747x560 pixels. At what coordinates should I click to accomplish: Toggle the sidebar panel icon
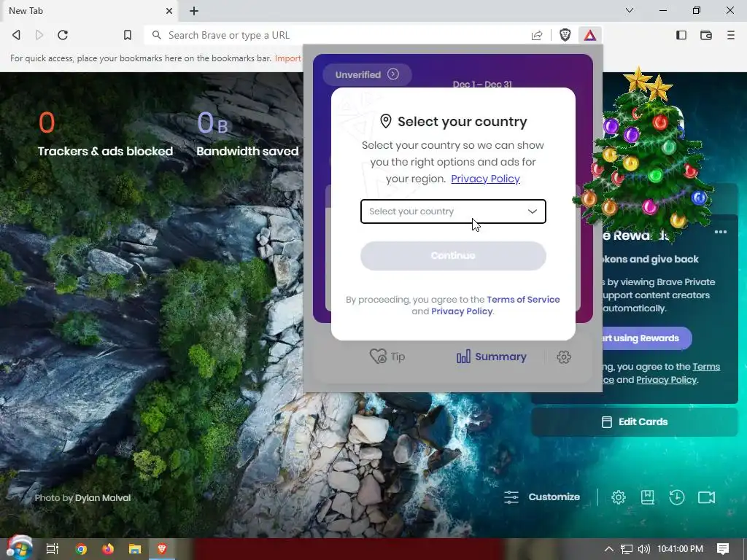coord(681,35)
